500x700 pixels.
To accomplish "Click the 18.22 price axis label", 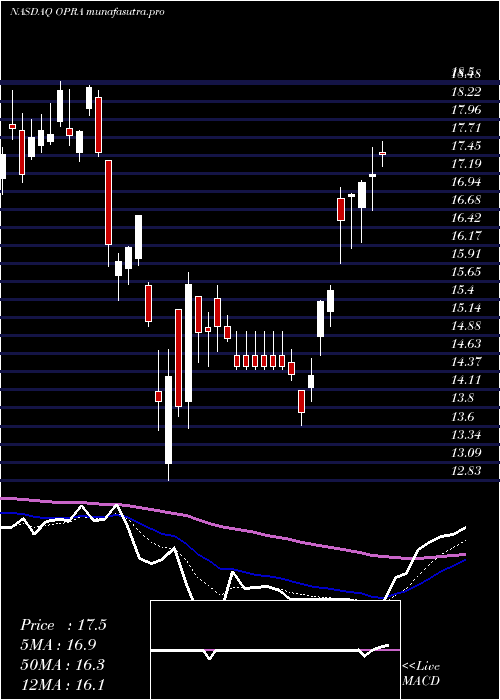I will pos(467,92).
